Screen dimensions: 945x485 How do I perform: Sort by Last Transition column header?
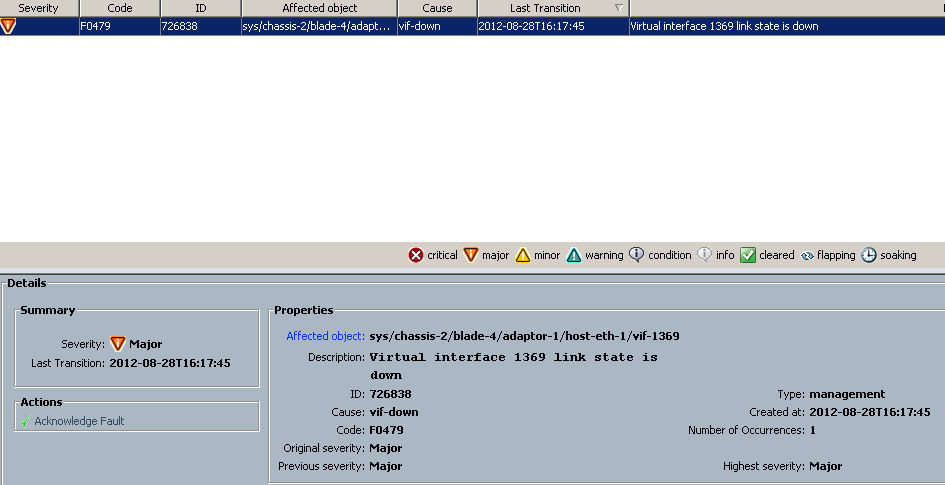tap(544, 8)
